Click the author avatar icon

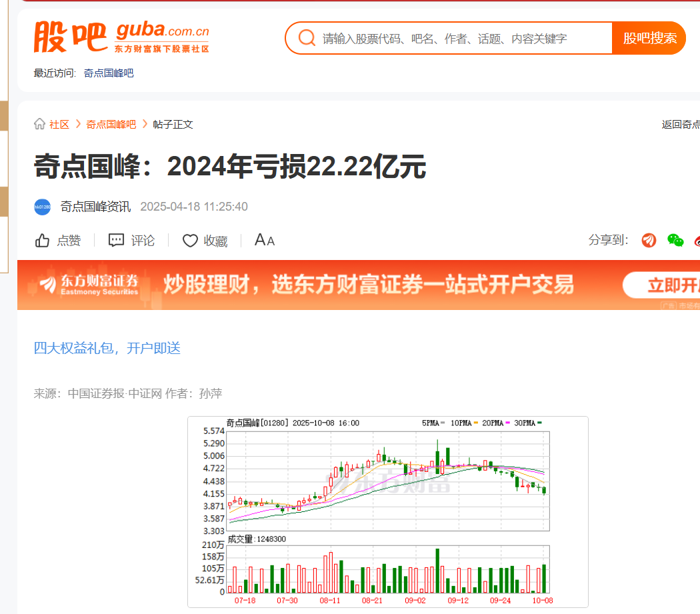click(43, 207)
